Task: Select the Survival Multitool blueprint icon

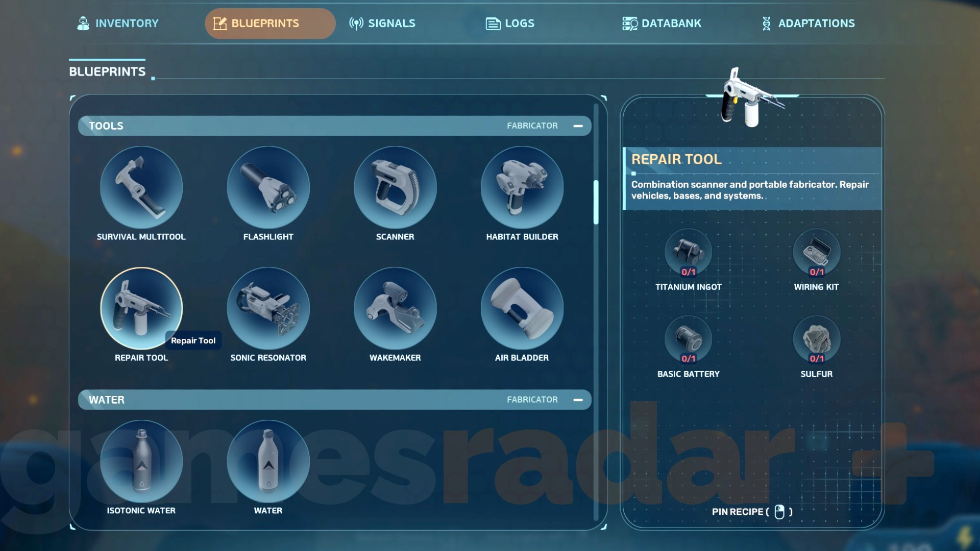Action: pos(141,187)
